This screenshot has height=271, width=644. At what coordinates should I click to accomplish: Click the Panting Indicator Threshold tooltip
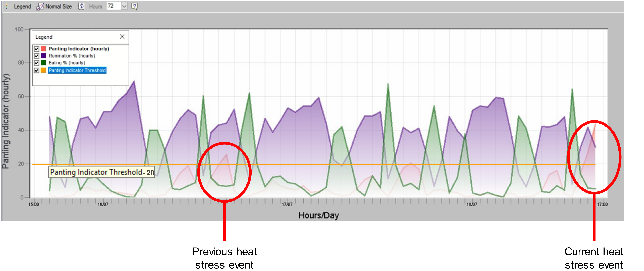101,172
